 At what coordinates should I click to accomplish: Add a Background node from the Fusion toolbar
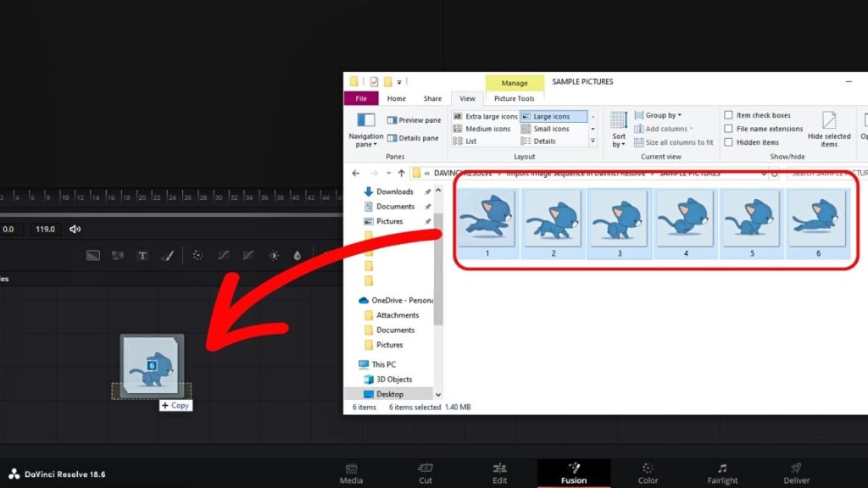coord(93,254)
